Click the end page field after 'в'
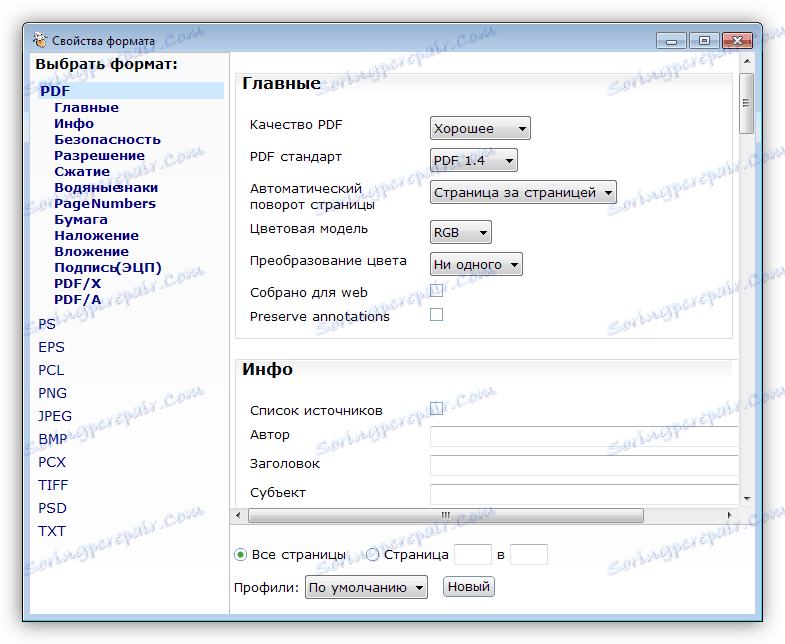This screenshot has height=644, width=785. pos(529,555)
